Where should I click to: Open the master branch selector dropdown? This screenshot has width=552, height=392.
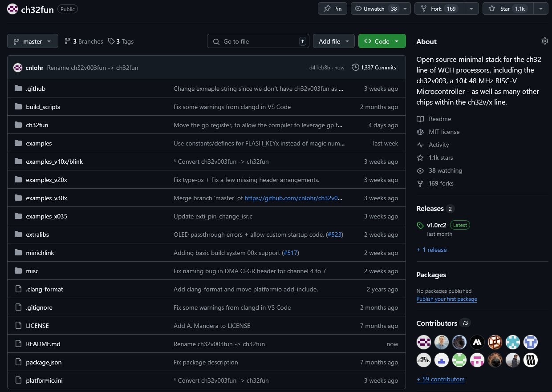(x=32, y=41)
